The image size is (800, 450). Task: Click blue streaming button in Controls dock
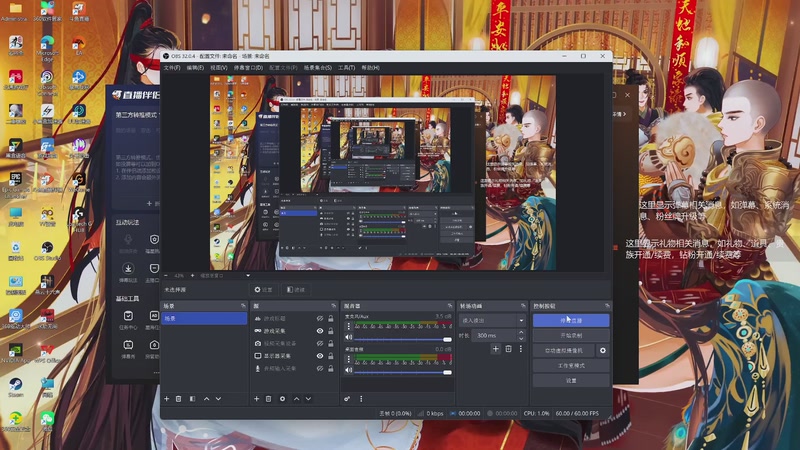pyautogui.click(x=571, y=320)
